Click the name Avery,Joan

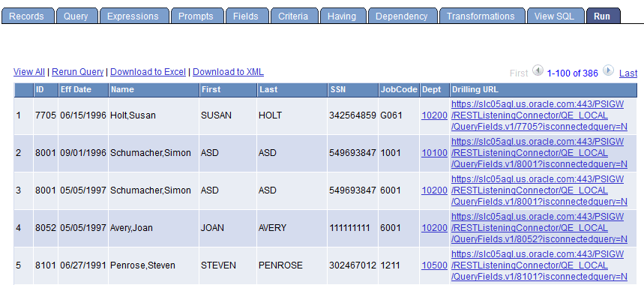[131, 228]
